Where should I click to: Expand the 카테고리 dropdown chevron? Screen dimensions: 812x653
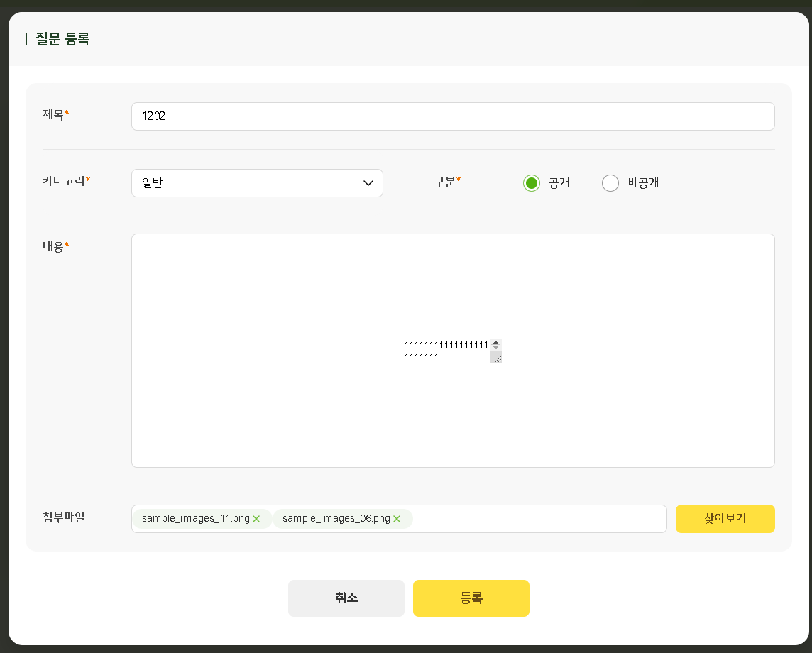368,183
